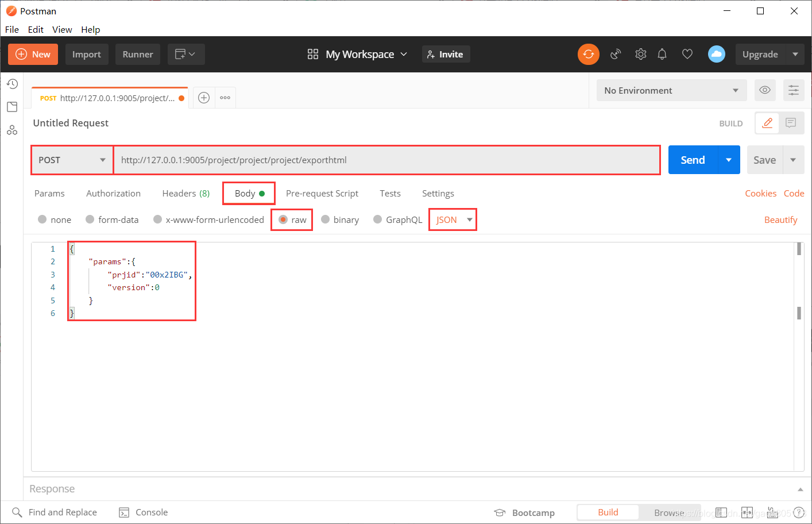Click the Untitled Request title
This screenshot has height=524, width=812.
pyautogui.click(x=71, y=123)
